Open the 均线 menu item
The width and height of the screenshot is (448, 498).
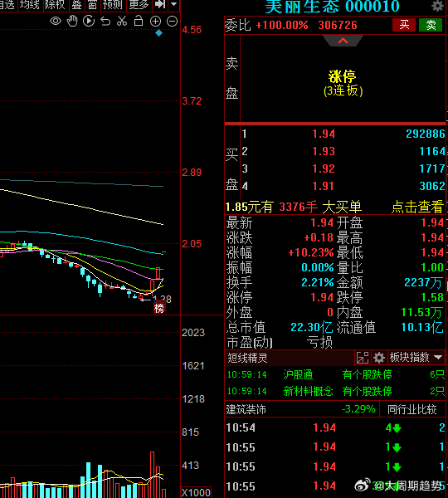pos(30,5)
